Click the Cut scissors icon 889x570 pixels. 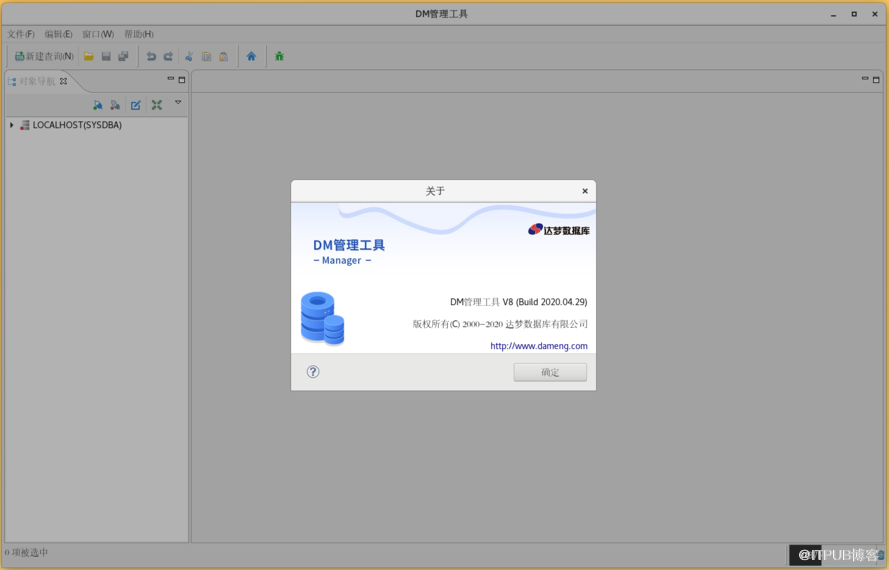(x=189, y=57)
